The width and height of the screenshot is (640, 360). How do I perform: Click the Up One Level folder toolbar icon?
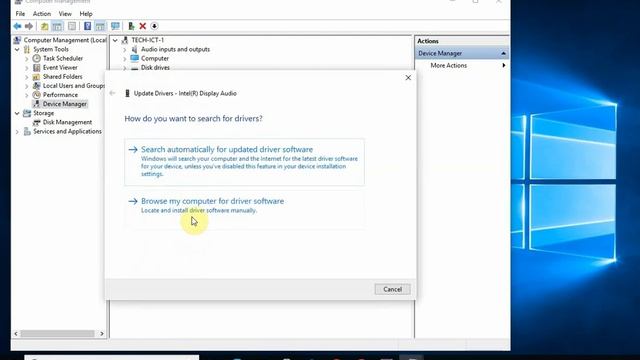[44, 27]
